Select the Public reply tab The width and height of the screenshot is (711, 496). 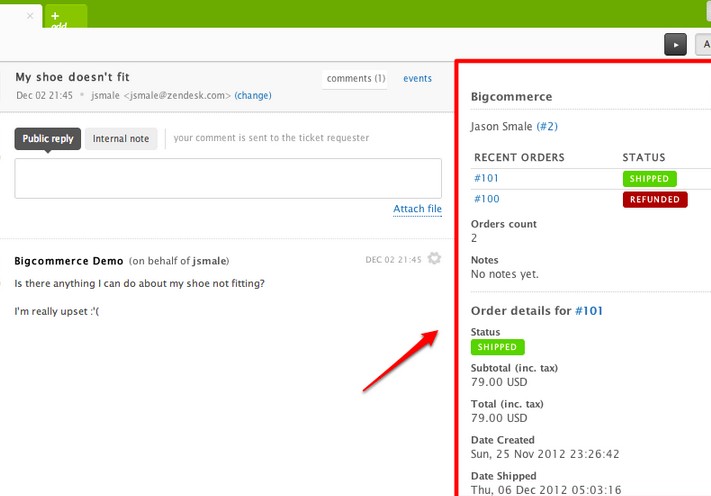[48, 139]
